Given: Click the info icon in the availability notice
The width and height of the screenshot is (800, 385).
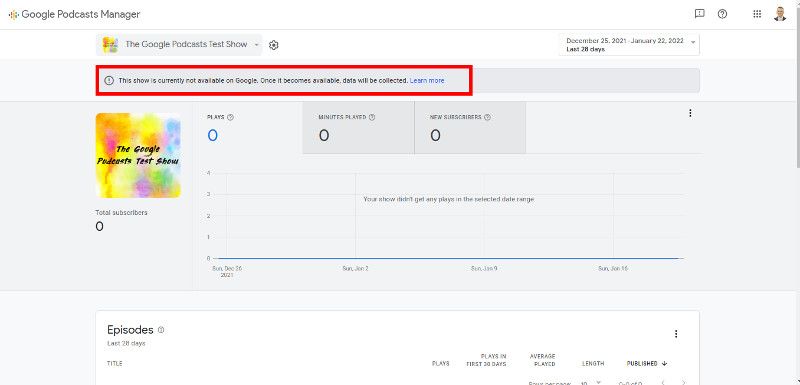Looking at the screenshot, I should point(109,81).
